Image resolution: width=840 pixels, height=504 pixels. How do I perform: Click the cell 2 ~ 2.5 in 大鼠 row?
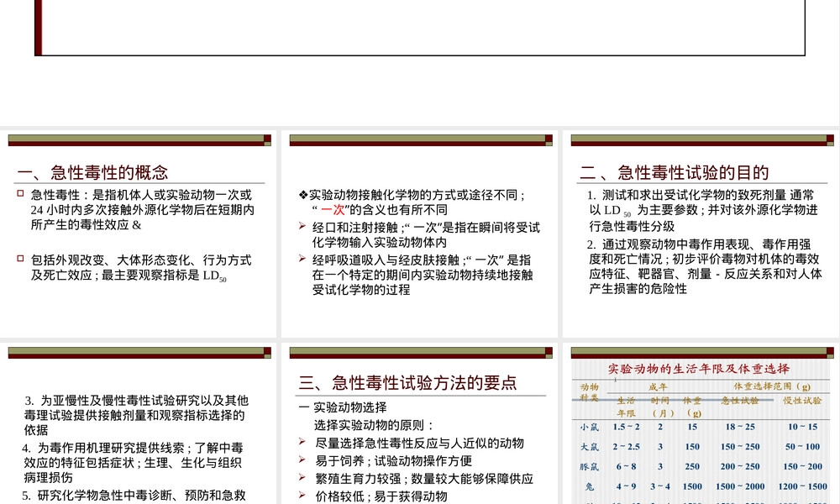(627, 447)
